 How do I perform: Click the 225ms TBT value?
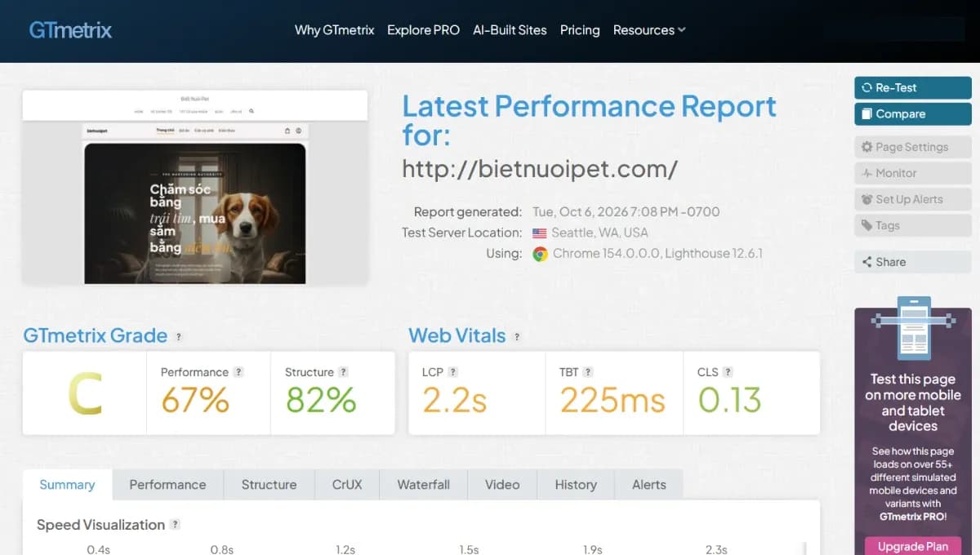[612, 400]
